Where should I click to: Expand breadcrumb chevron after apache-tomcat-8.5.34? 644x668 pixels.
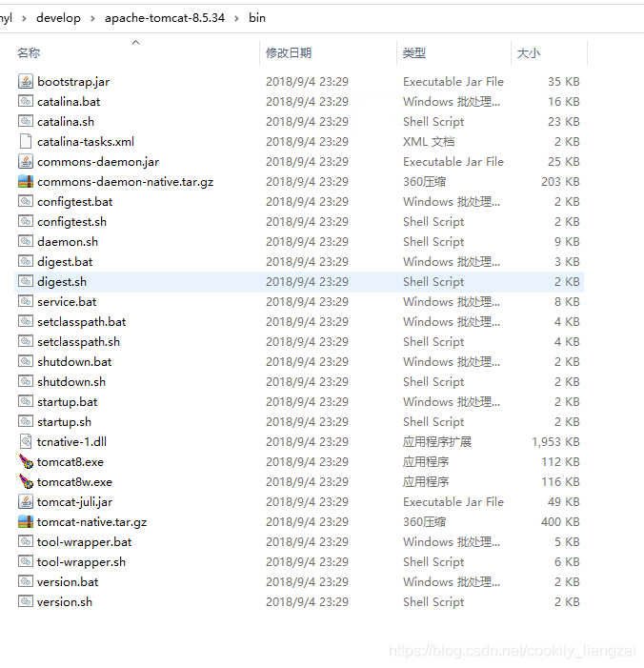(236, 18)
